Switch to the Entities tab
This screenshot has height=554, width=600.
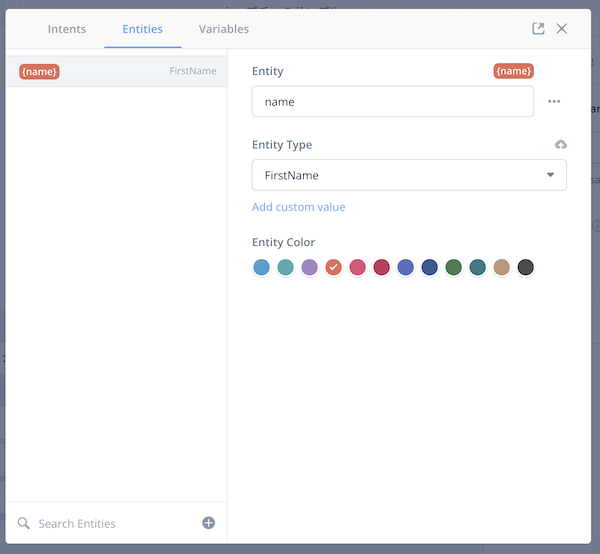(x=142, y=29)
